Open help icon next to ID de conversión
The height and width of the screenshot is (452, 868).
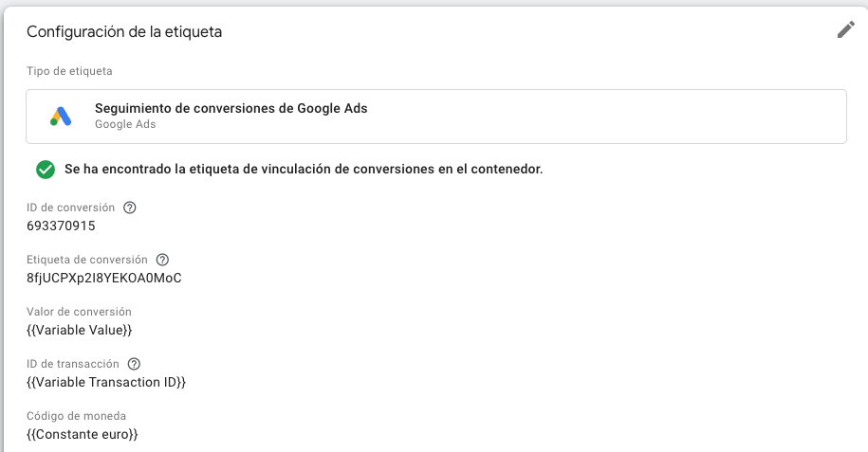tap(130, 208)
